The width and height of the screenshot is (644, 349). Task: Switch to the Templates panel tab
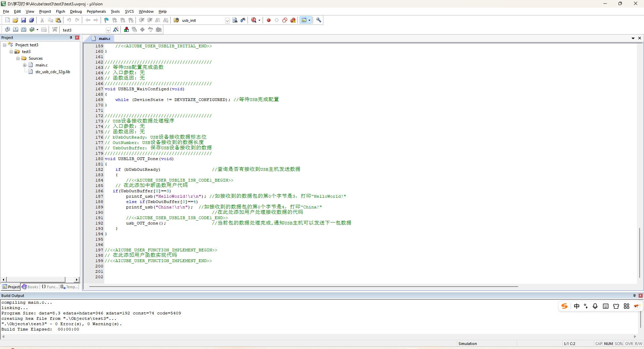click(69, 287)
